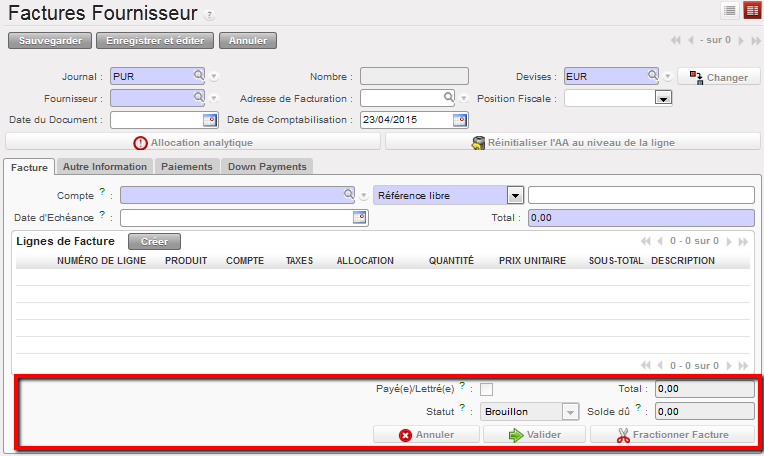Click the Sauvegarder button
Screen dimensions: 764x456
[50, 41]
